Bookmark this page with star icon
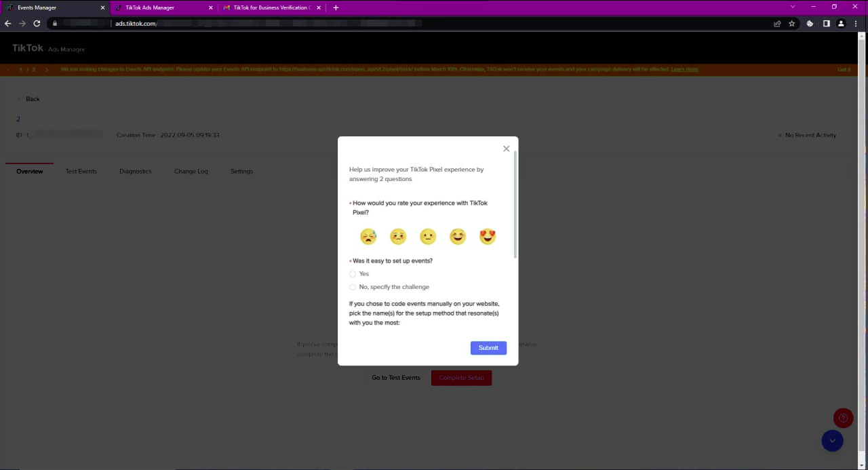 point(791,23)
